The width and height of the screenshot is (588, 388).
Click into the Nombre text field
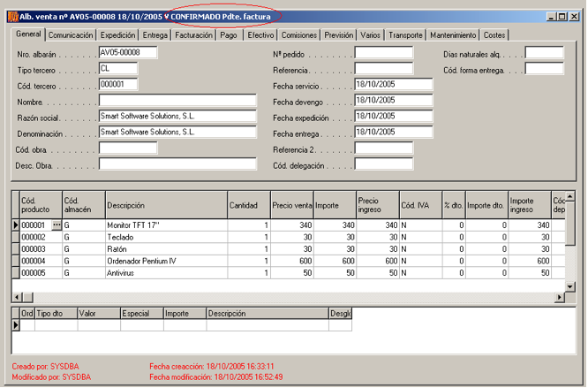tap(177, 100)
